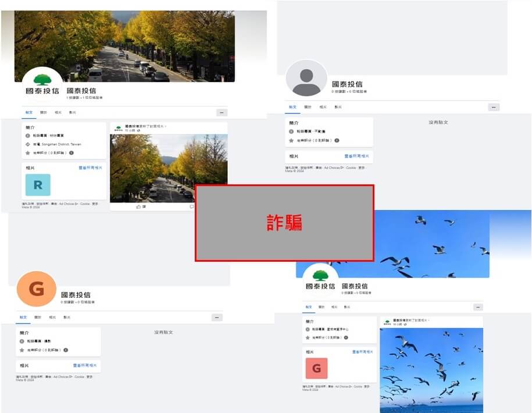Select 相片 tab on orange G page

52,317
